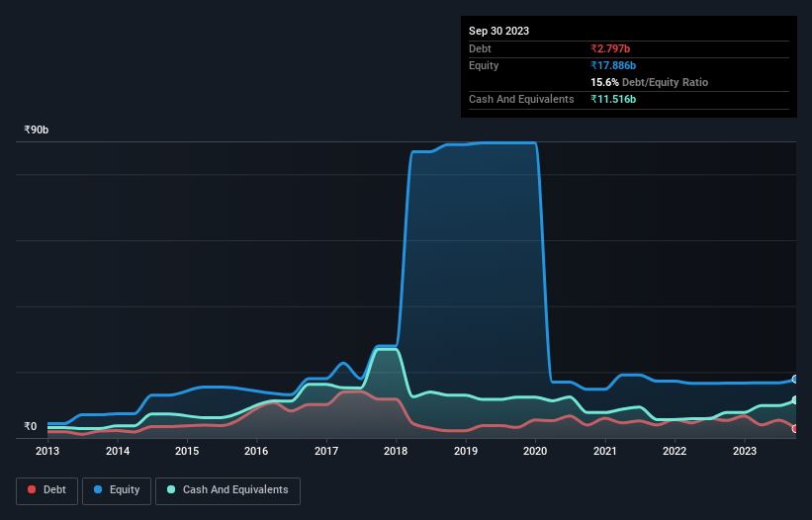Click the 2015 x-axis label
The height and width of the screenshot is (520, 812).
coord(187,451)
